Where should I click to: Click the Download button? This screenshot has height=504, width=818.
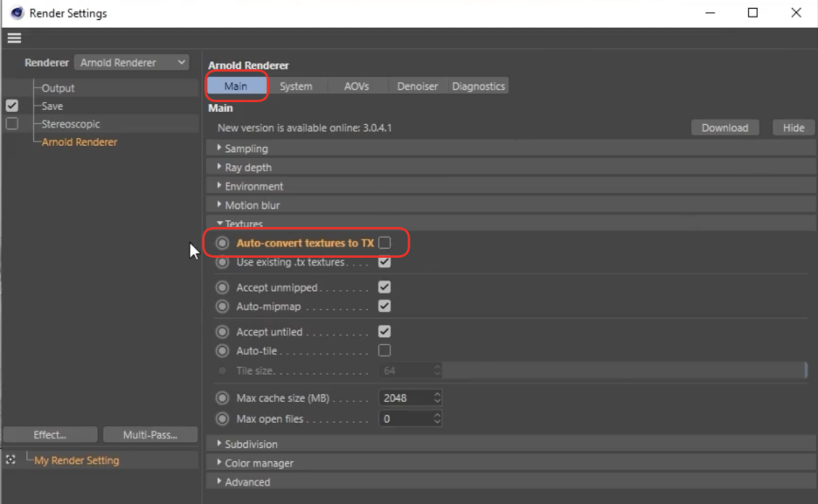click(724, 128)
